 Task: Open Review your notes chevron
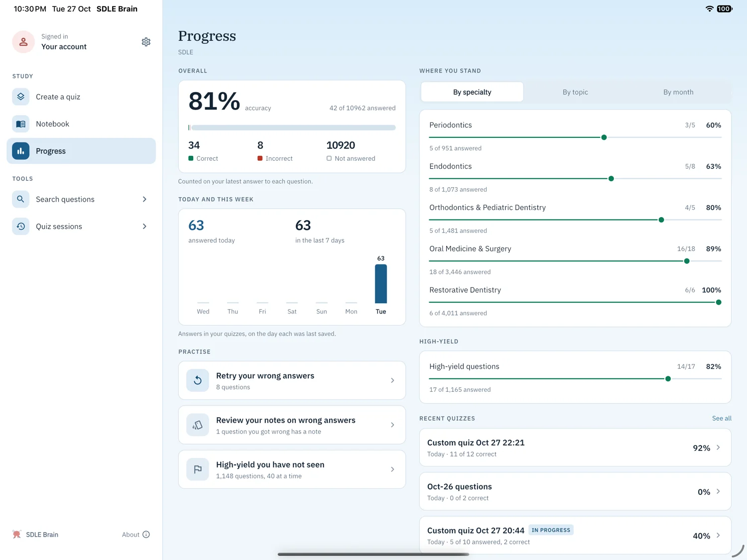(x=392, y=425)
